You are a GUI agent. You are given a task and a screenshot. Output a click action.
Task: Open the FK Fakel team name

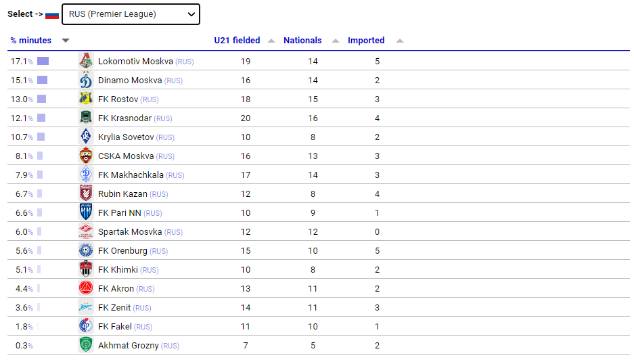(x=115, y=327)
